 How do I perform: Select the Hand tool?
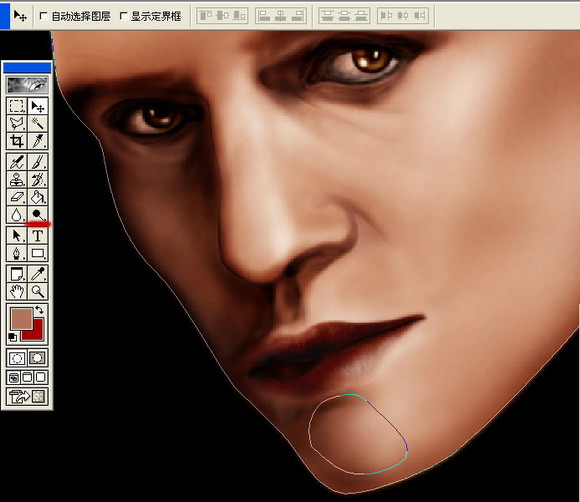(x=17, y=292)
